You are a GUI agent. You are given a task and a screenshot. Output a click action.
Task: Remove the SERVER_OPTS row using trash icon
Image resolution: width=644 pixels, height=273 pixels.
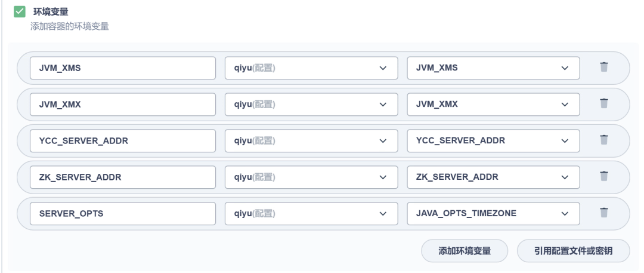603,213
